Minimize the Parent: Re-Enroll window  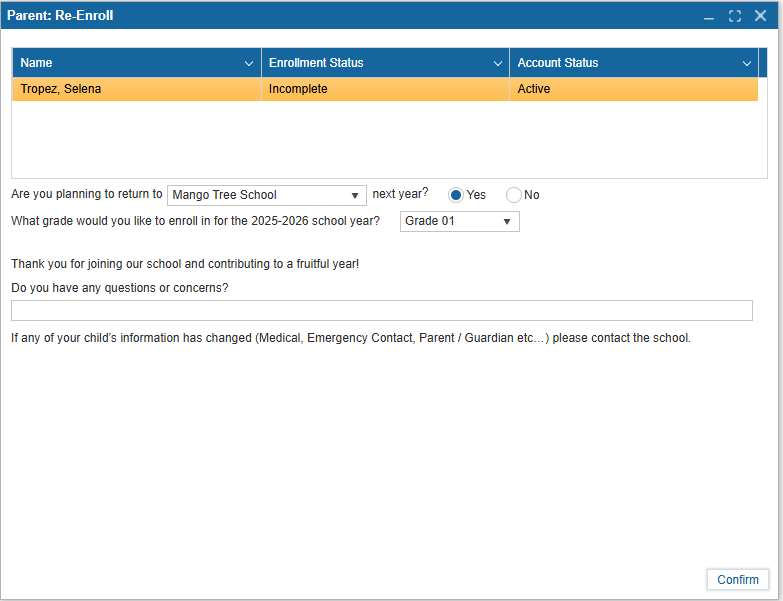[x=709, y=16]
